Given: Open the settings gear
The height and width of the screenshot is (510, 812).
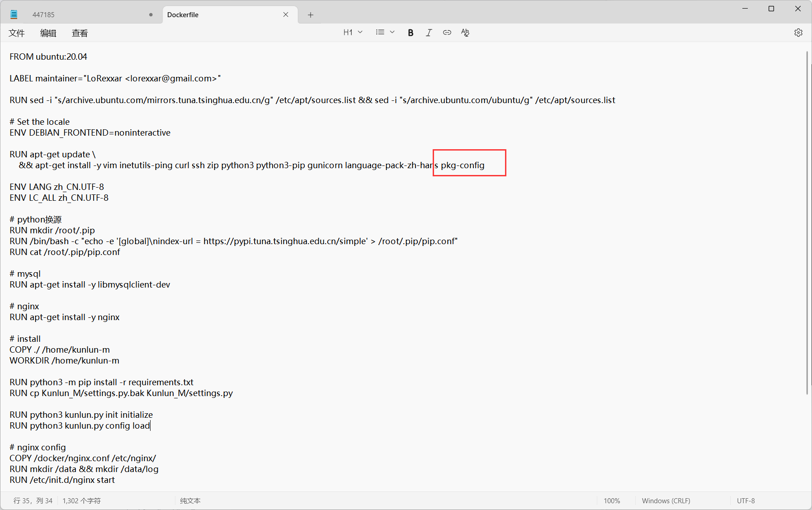Looking at the screenshot, I should click(x=798, y=33).
